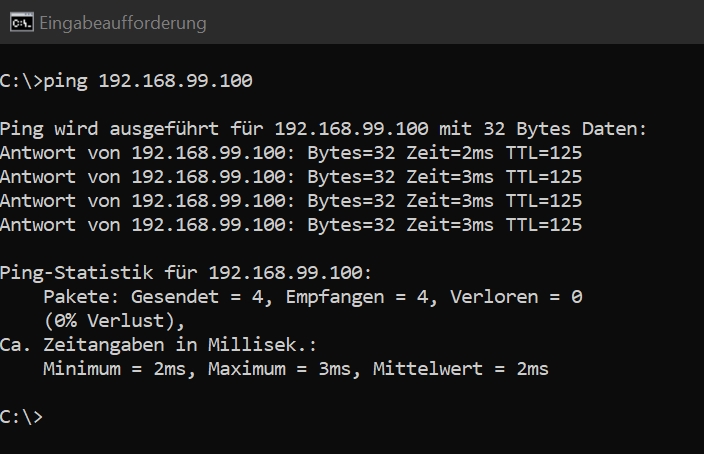Screen dimensions: 704x454
Task: Click 'Ca. Zeitangaben in Millisek.:' line
Action: [x=158, y=345]
